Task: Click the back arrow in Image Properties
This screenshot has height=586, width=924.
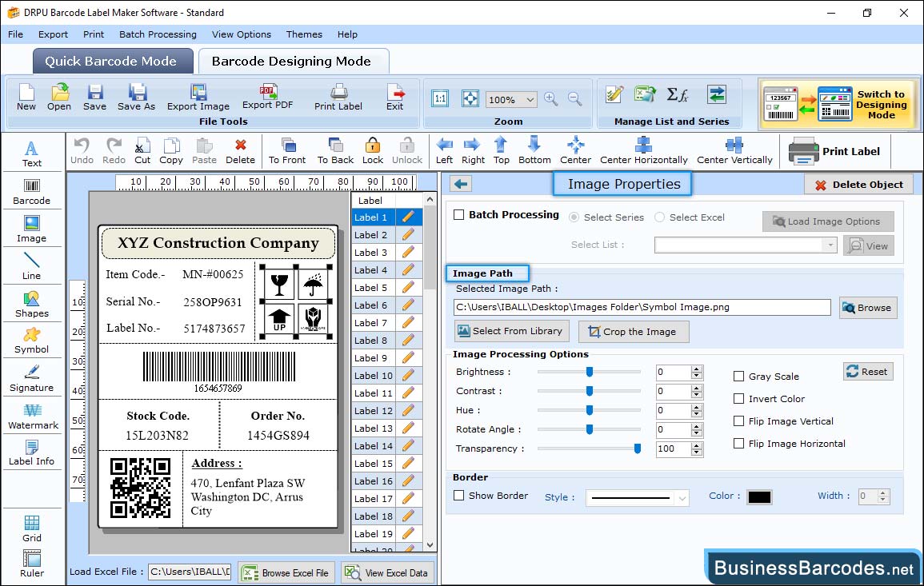Action: click(461, 184)
